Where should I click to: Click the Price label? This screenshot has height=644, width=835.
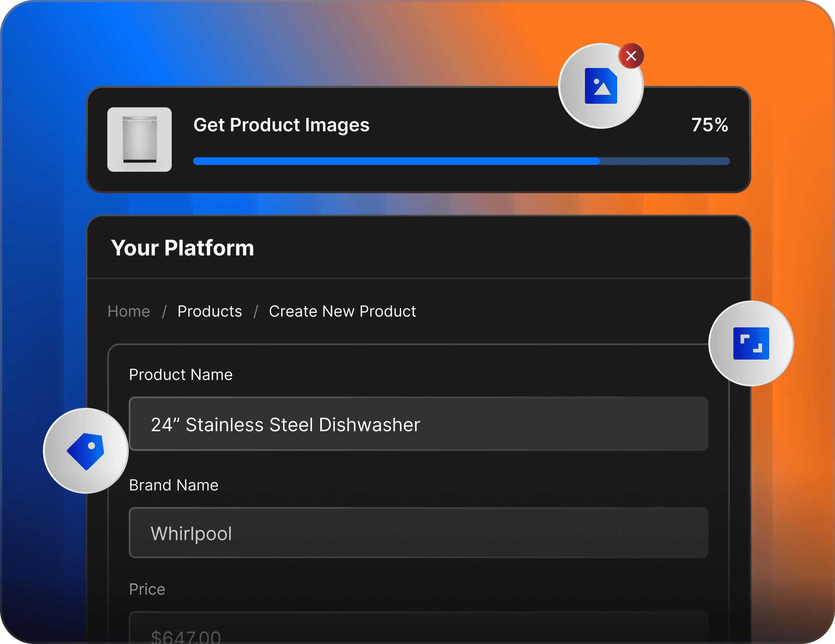pyautogui.click(x=147, y=589)
